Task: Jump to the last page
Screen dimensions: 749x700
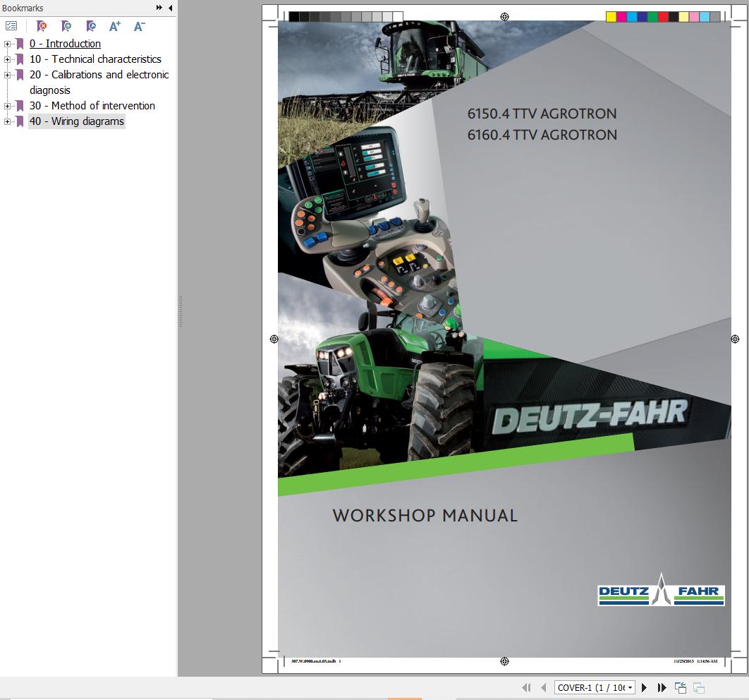Action: 662,687
